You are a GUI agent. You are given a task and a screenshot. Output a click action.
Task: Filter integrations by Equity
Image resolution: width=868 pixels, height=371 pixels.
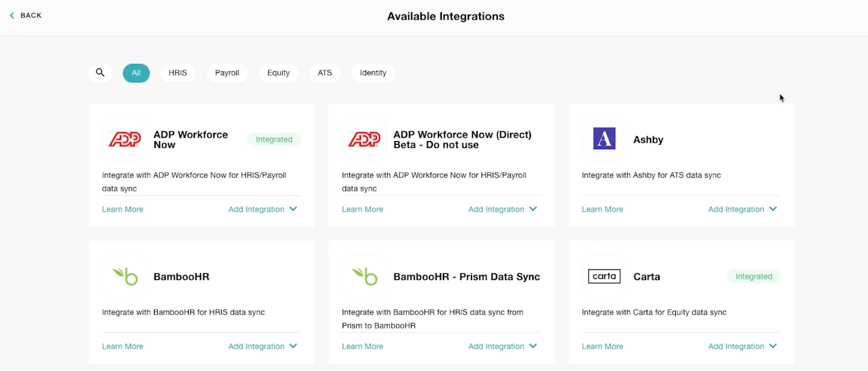278,73
